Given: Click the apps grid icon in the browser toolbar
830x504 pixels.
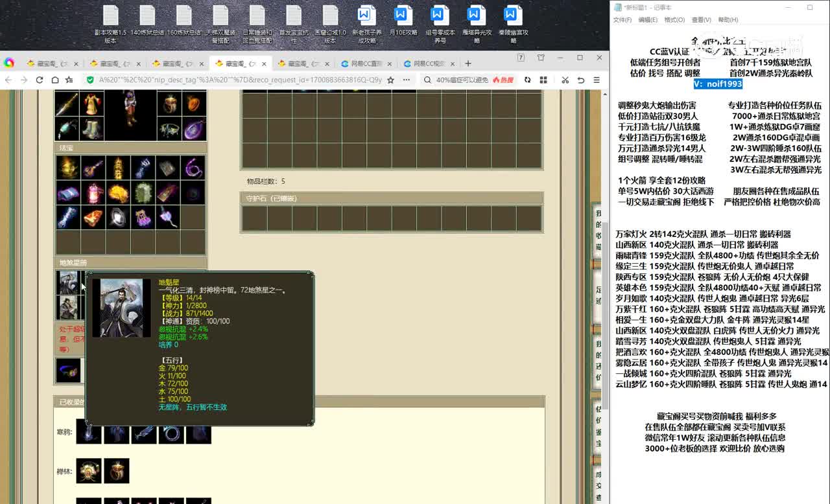Looking at the screenshot, I should (x=543, y=80).
